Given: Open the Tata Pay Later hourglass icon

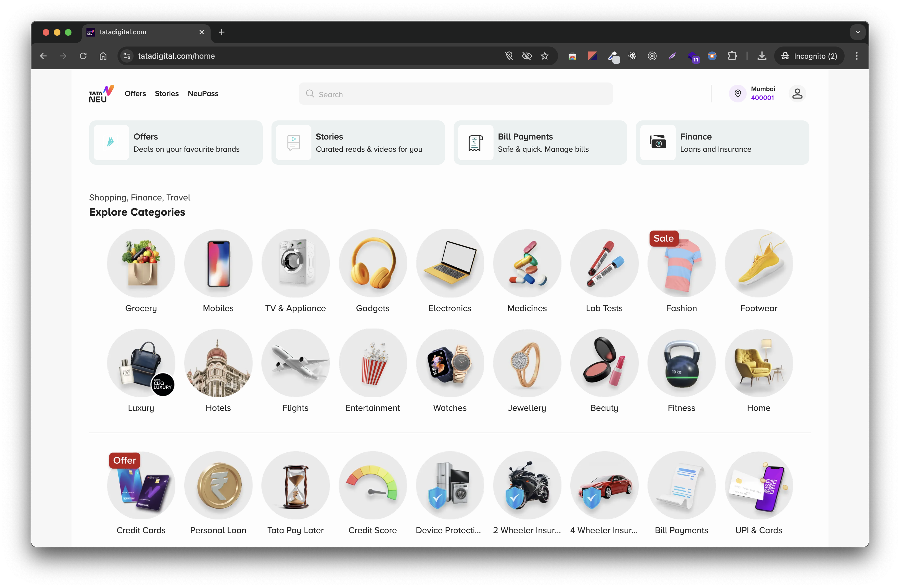Looking at the screenshot, I should pyautogui.click(x=295, y=485).
